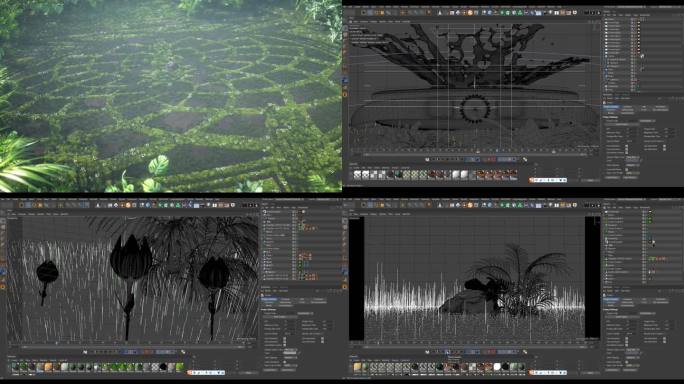The height and width of the screenshot is (384, 684).
Task: Select the yellow material in rock scene manager
Action: [x=357, y=367]
